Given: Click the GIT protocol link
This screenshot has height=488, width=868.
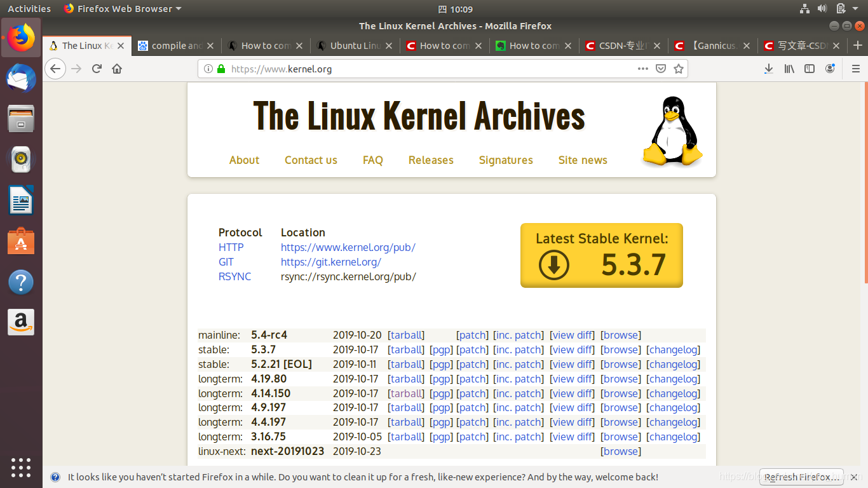Looking at the screenshot, I should pos(226,262).
